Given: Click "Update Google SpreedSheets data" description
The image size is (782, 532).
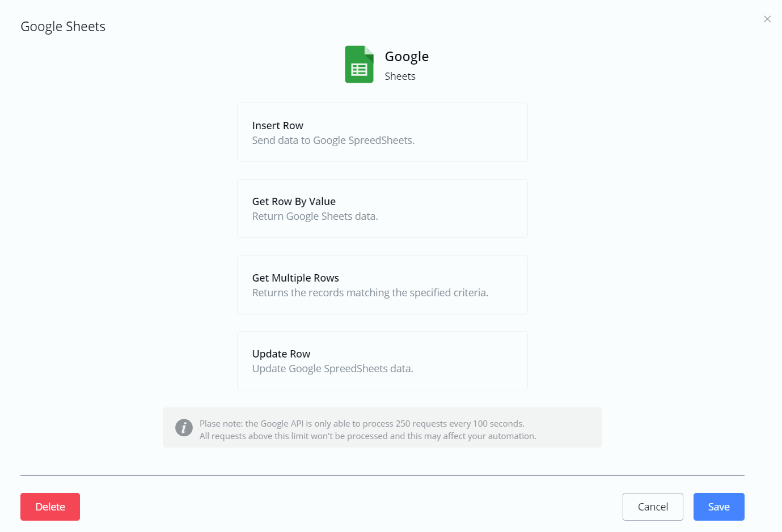Looking at the screenshot, I should 332,369.
